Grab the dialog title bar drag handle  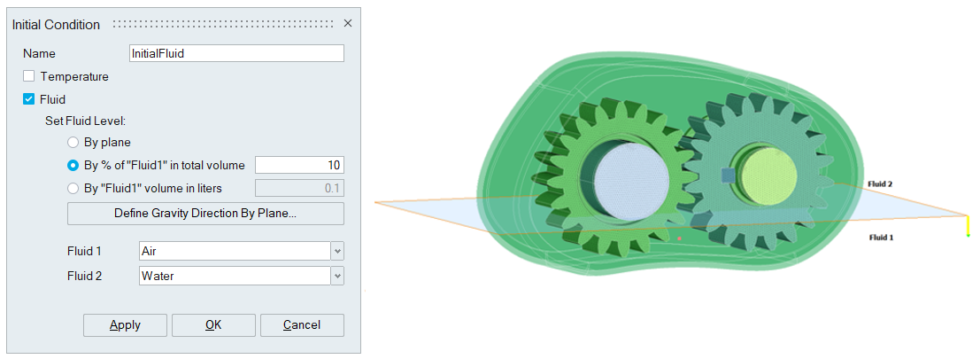221,25
